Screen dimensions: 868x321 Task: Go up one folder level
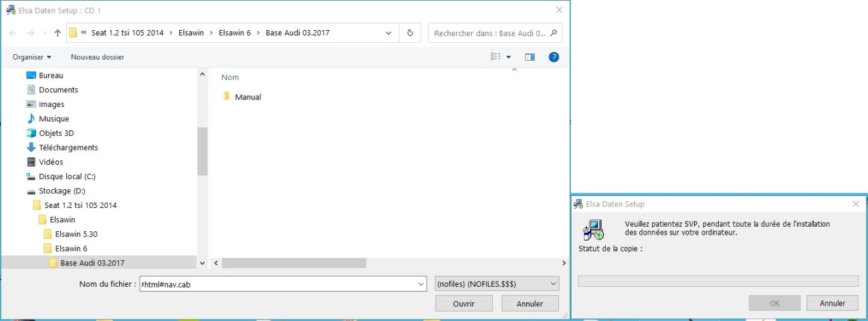[58, 33]
